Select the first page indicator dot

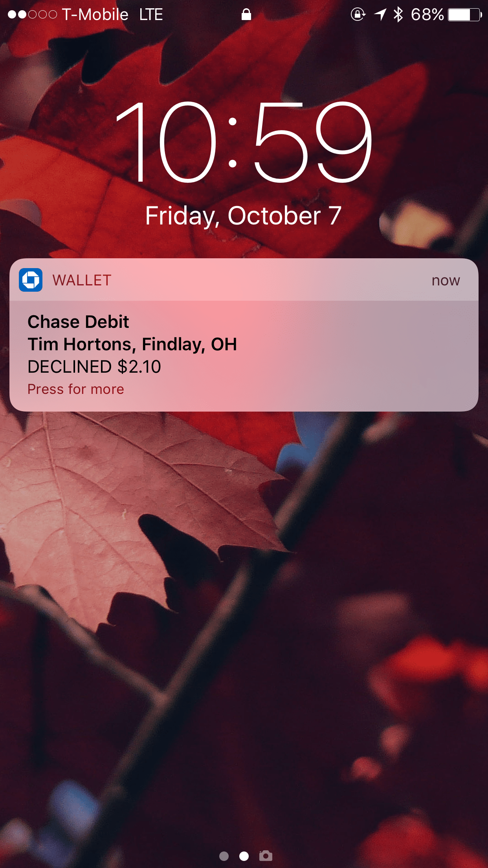(224, 856)
